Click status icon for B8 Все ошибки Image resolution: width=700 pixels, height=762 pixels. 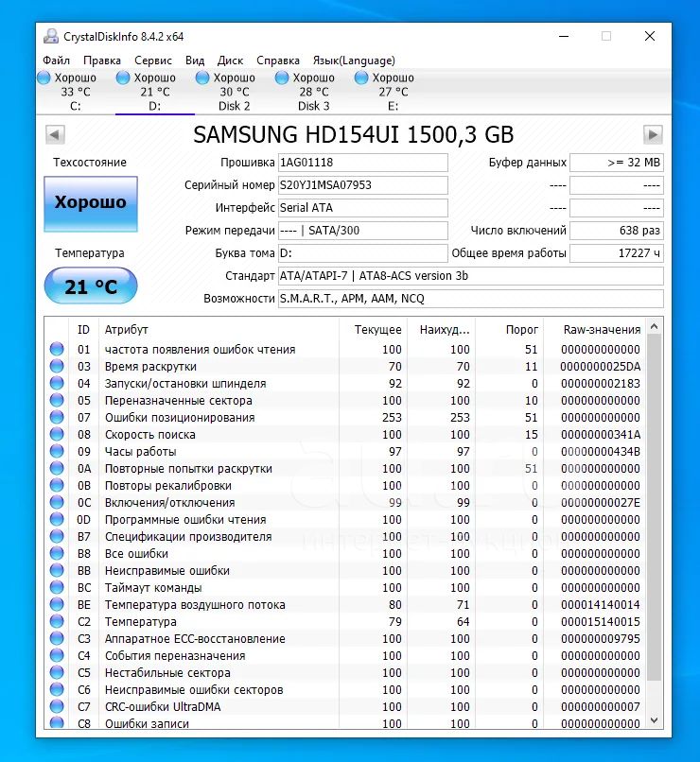point(57,553)
